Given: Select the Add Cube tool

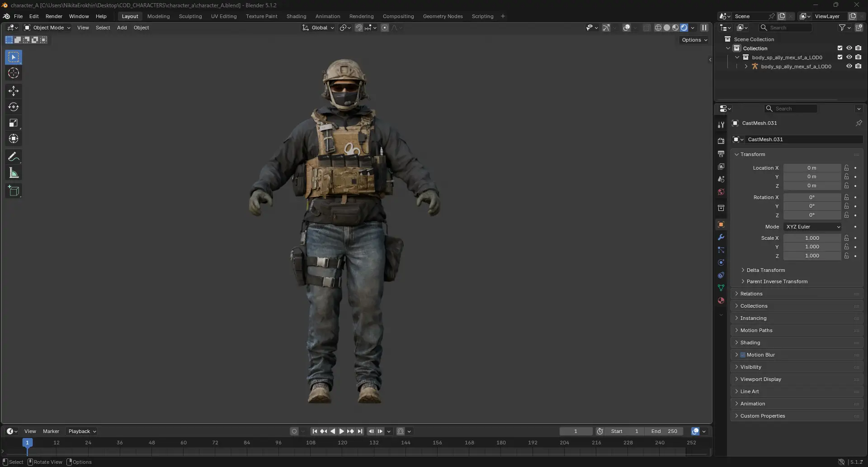Looking at the screenshot, I should (14, 191).
